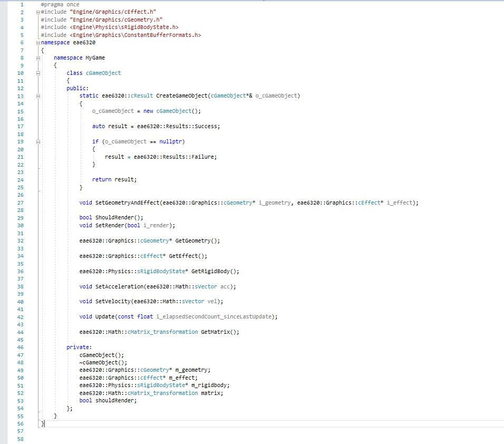Click the "Engine/Graphics/cEffect.h" include path

(113, 12)
